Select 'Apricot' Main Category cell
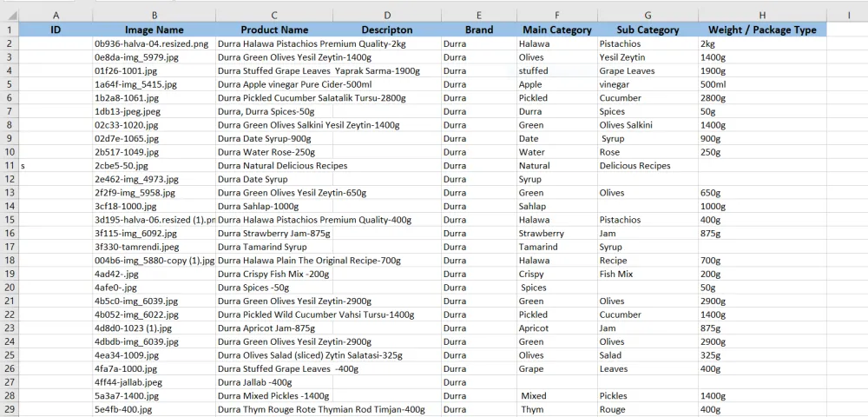The image size is (868, 417). [557, 328]
